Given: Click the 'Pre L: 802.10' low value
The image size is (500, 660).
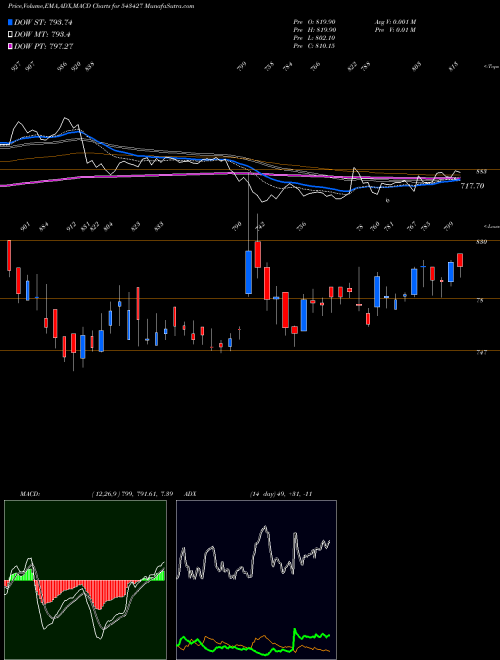Looking at the screenshot, I should coord(314,38).
